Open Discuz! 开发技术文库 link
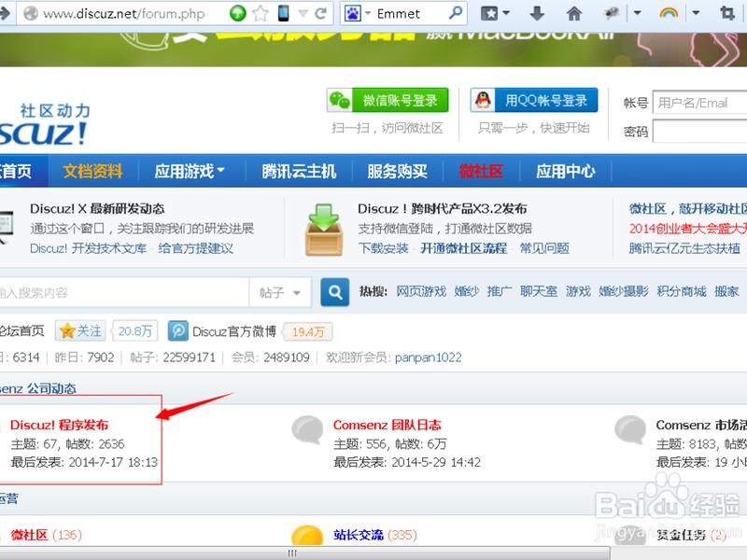Screen dimensions: 747x560 point(88,248)
